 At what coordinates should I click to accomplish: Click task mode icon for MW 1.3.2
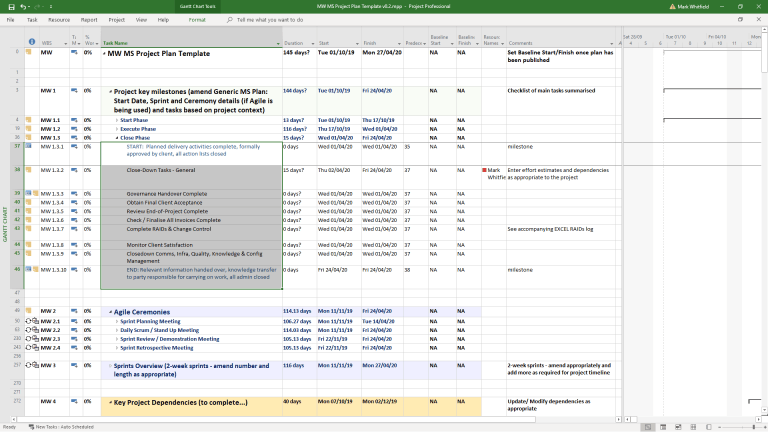pyautogui.click(x=74, y=170)
